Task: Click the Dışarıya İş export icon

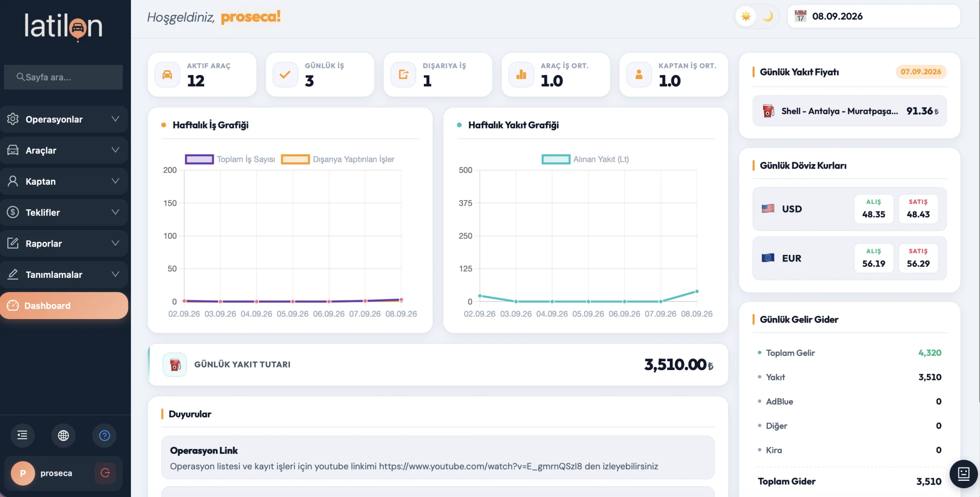Action: point(403,75)
